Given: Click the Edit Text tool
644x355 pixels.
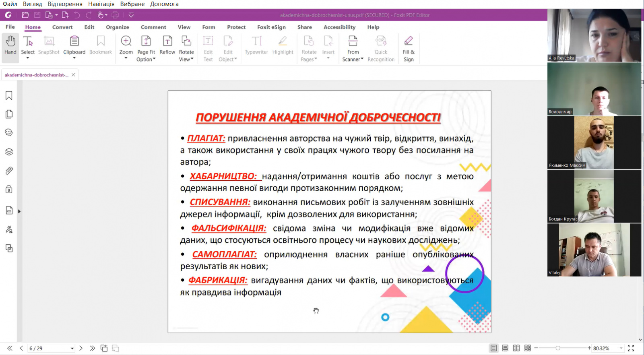Looking at the screenshot, I should 208,48.
